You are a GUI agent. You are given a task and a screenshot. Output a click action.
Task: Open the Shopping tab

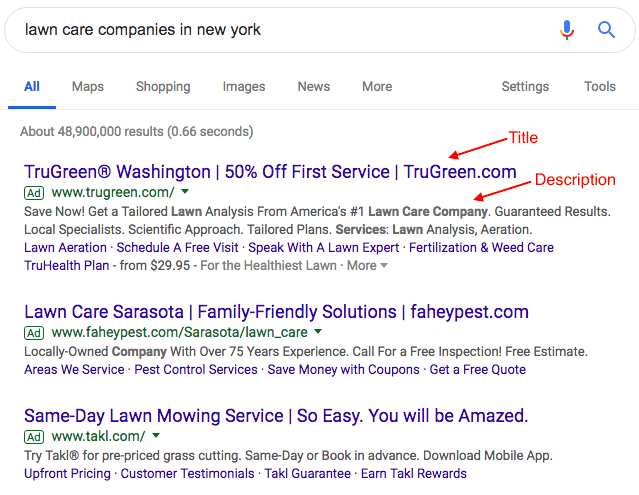coord(163,87)
